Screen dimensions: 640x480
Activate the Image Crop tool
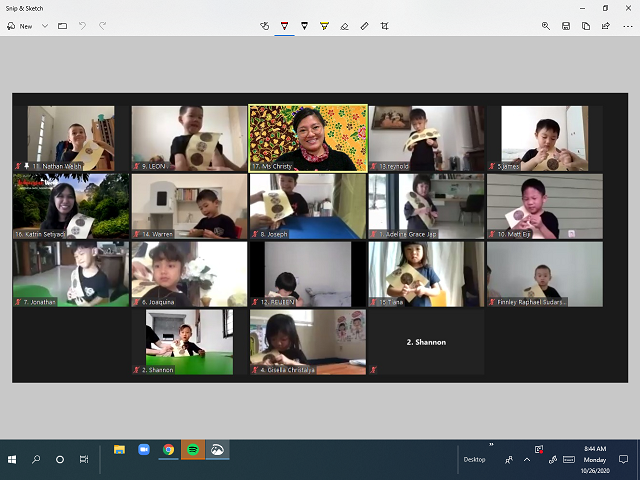coord(384,26)
